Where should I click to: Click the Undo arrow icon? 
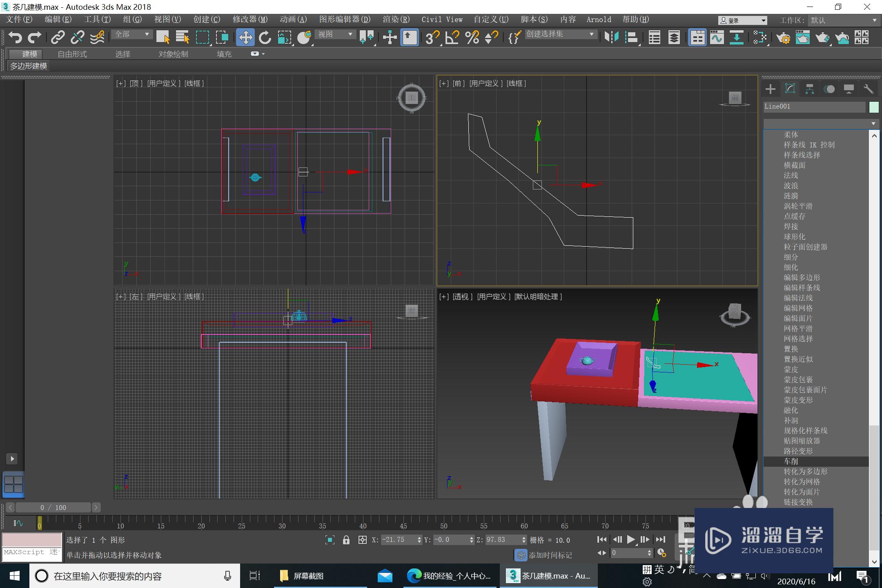pyautogui.click(x=15, y=38)
